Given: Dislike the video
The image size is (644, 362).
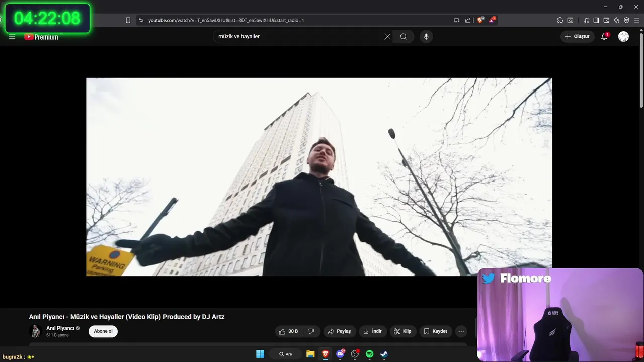Looking at the screenshot, I should pos(311,331).
